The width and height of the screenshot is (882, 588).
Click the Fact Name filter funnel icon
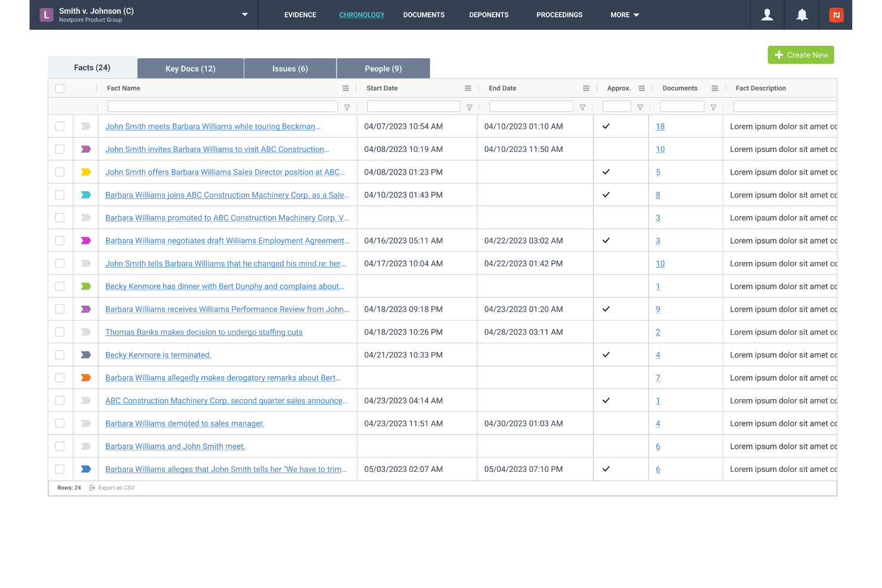pyautogui.click(x=347, y=107)
